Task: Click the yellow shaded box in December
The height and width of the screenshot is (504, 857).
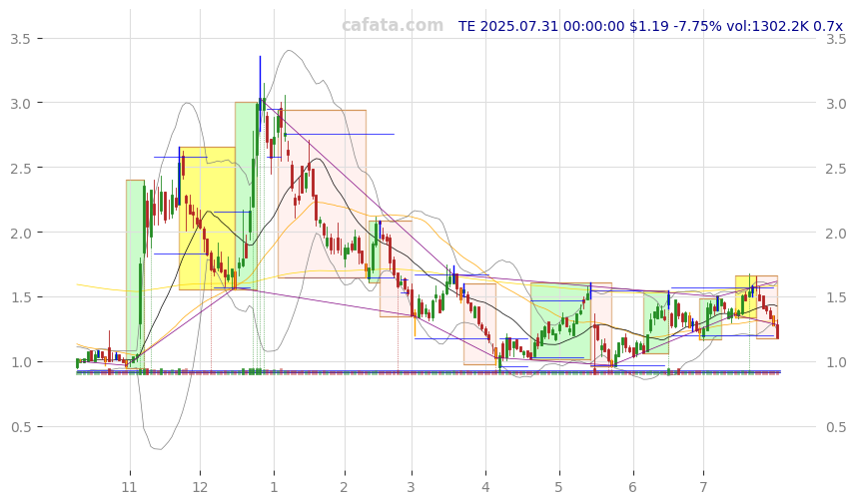Action: (x=207, y=219)
